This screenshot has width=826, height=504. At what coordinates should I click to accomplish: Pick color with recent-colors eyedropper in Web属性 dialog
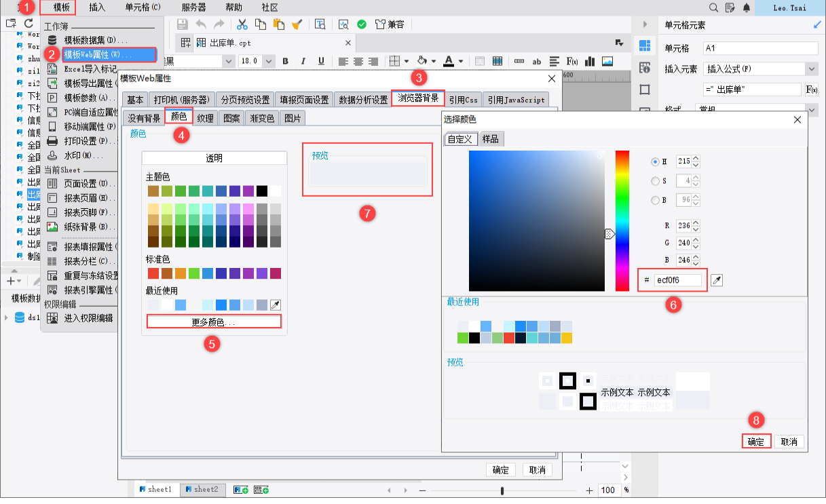pos(276,305)
